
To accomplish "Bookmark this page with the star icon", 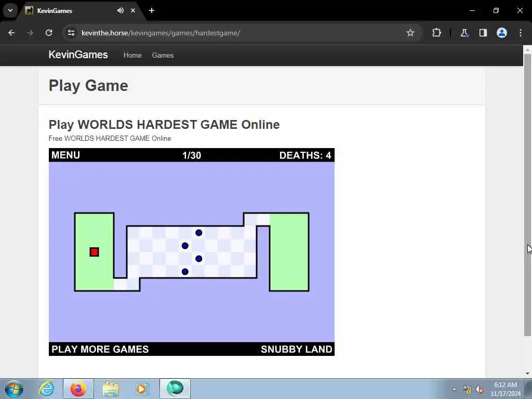I will 410,33.
